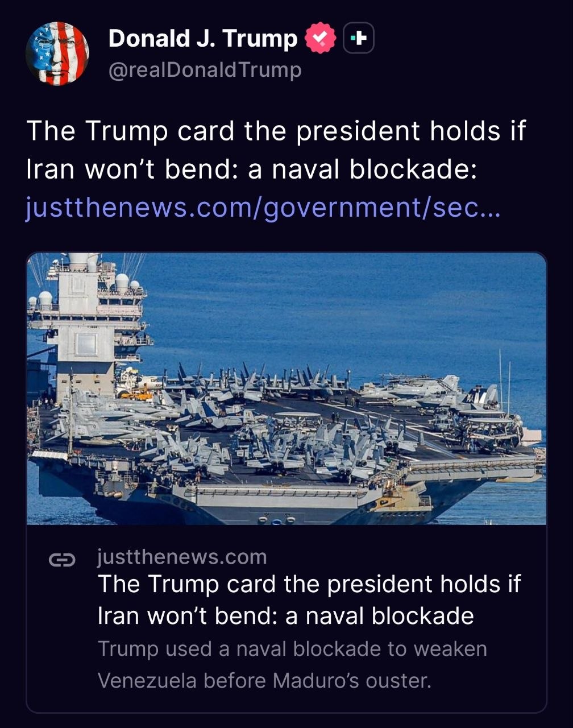Image resolution: width=573 pixels, height=728 pixels.
Task: Follow the justthenews.com/government/sec... URL
Action: [263, 208]
